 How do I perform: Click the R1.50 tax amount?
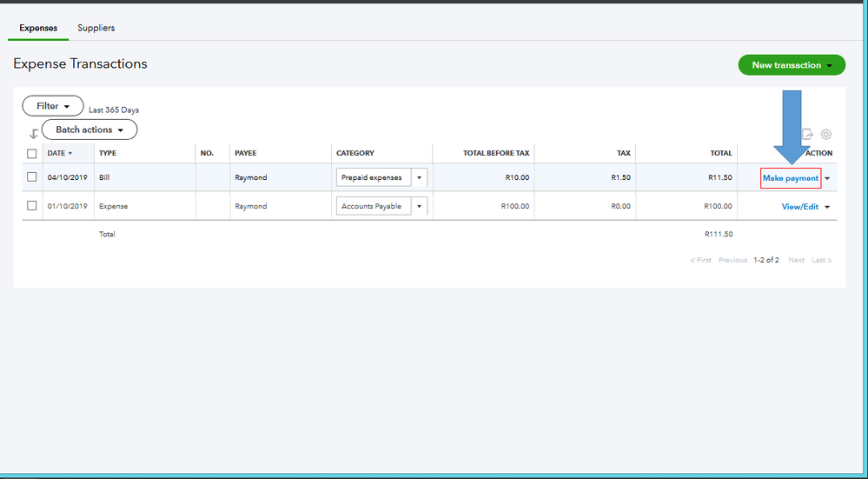point(620,177)
